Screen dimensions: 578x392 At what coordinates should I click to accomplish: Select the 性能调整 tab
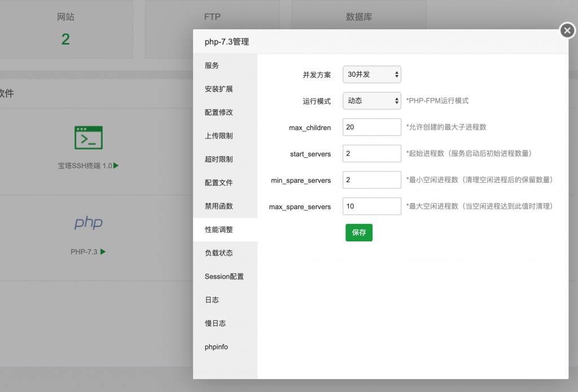pos(225,230)
